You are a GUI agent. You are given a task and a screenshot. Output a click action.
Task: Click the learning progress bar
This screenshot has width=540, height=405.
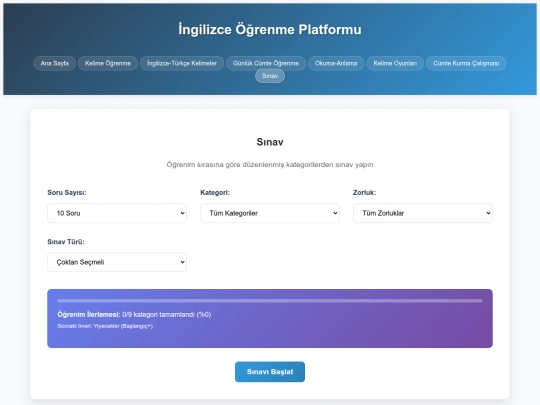270,301
